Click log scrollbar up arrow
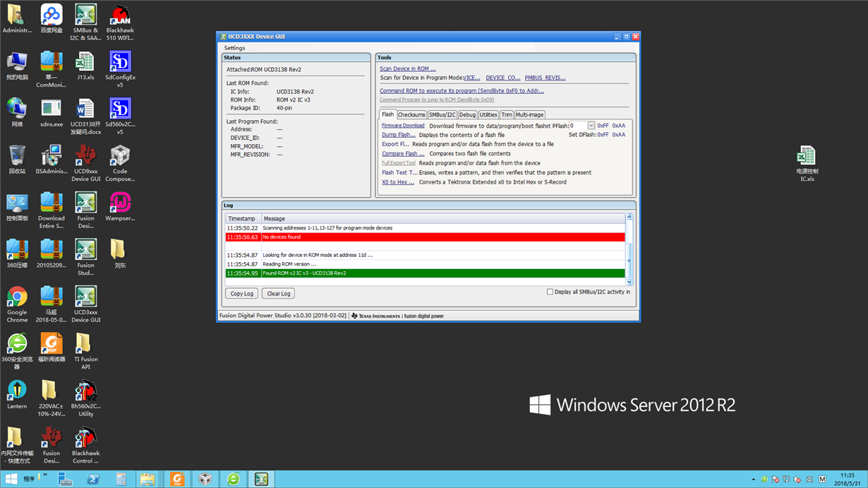 [x=629, y=218]
